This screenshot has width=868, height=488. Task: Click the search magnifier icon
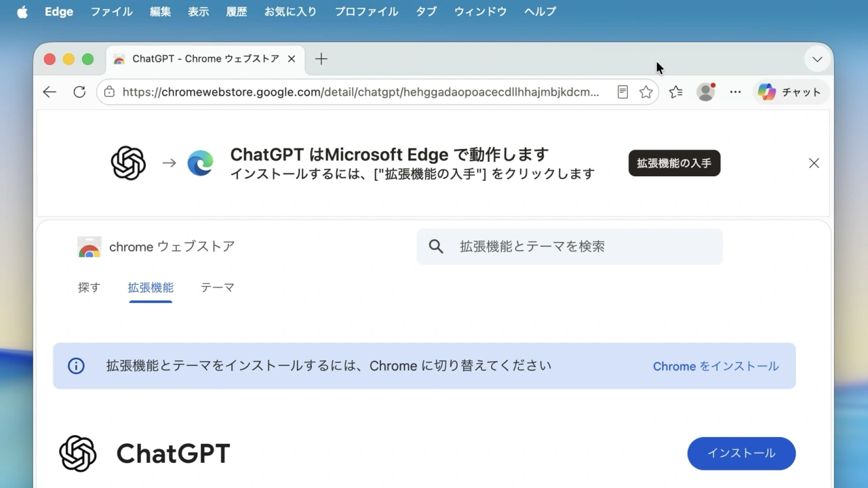[436, 247]
